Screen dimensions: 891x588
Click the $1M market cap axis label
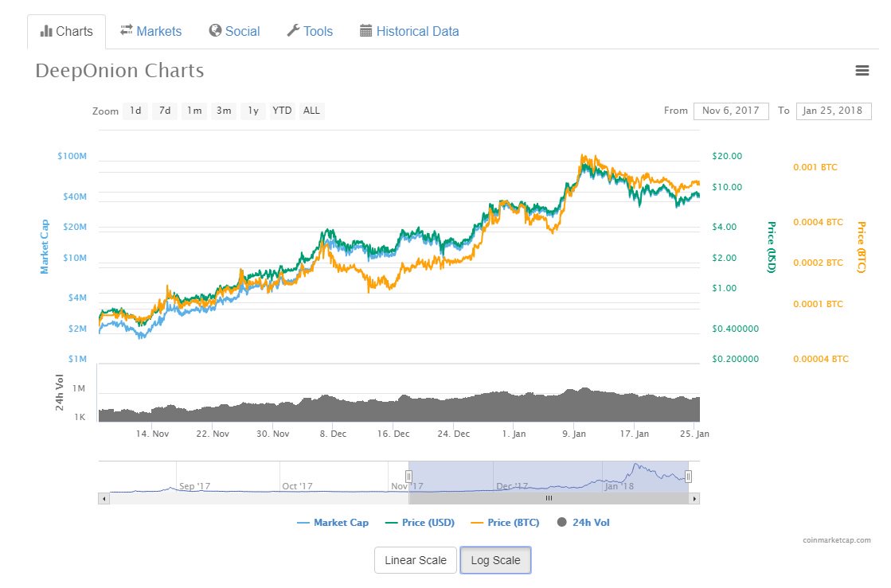point(77,360)
